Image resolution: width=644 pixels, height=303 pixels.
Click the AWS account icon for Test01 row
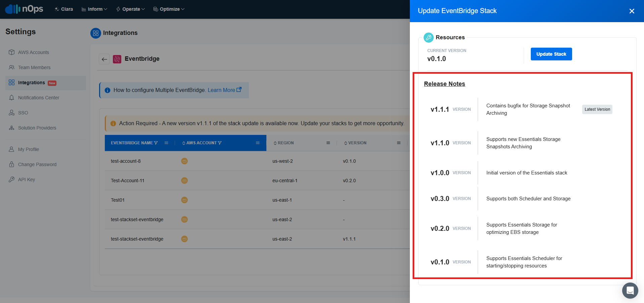click(184, 200)
